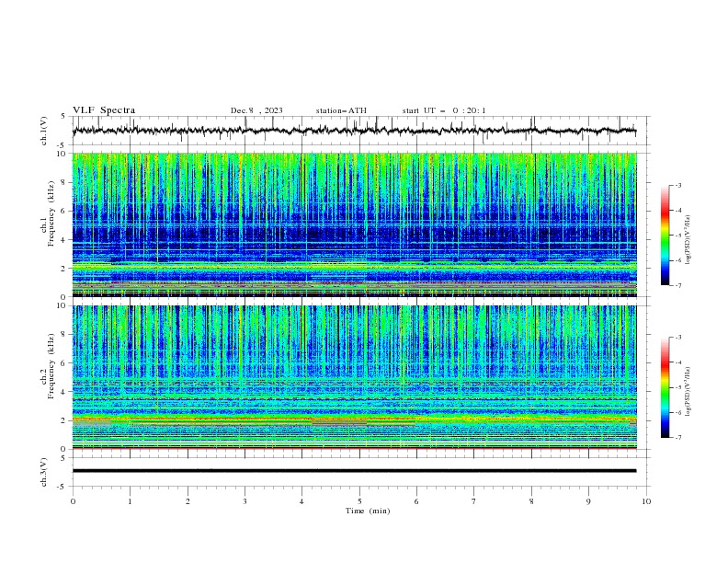Click inside the ch.2 spectrogram plot
Screen dimensions: 728x563
354,377
